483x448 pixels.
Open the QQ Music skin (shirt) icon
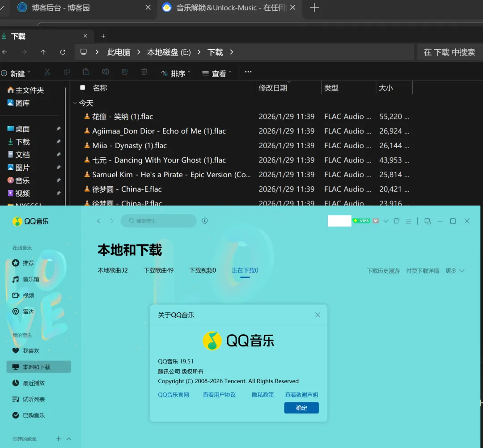[396, 221]
